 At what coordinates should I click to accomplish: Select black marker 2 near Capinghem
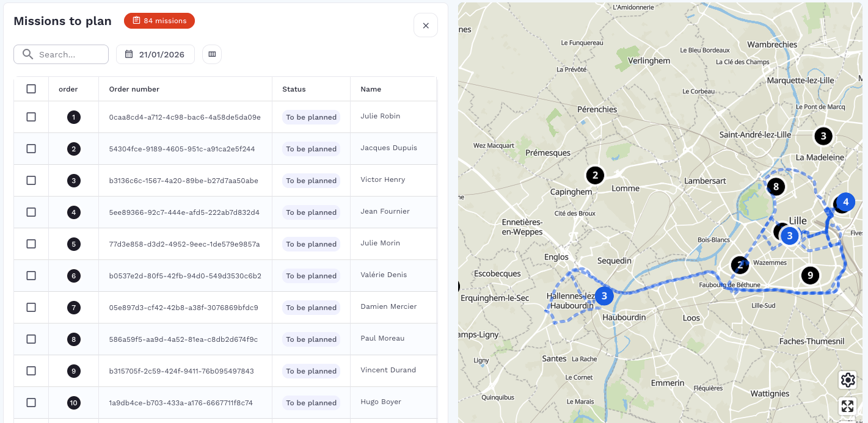pos(595,175)
